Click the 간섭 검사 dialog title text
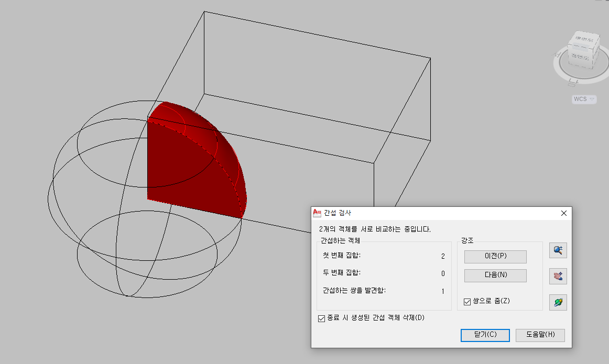 click(338, 213)
